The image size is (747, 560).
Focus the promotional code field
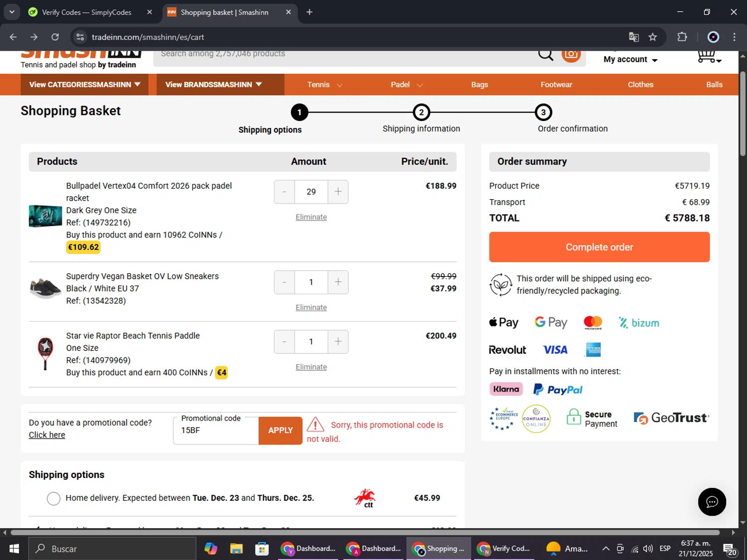pyautogui.click(x=216, y=431)
